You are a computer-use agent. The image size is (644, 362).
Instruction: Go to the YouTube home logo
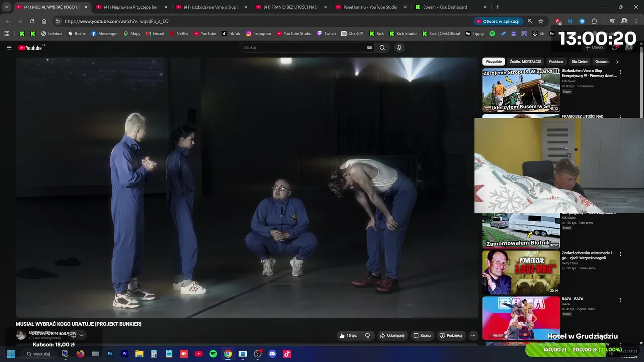pos(30,48)
